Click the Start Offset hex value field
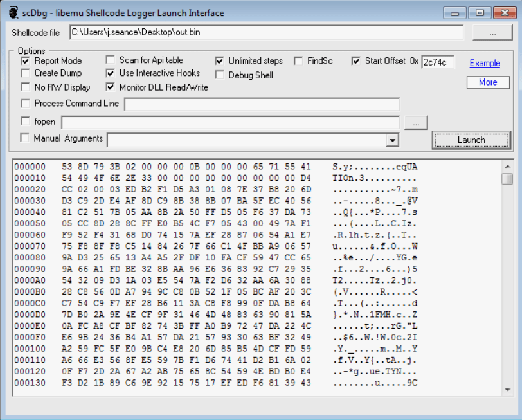 (438, 62)
